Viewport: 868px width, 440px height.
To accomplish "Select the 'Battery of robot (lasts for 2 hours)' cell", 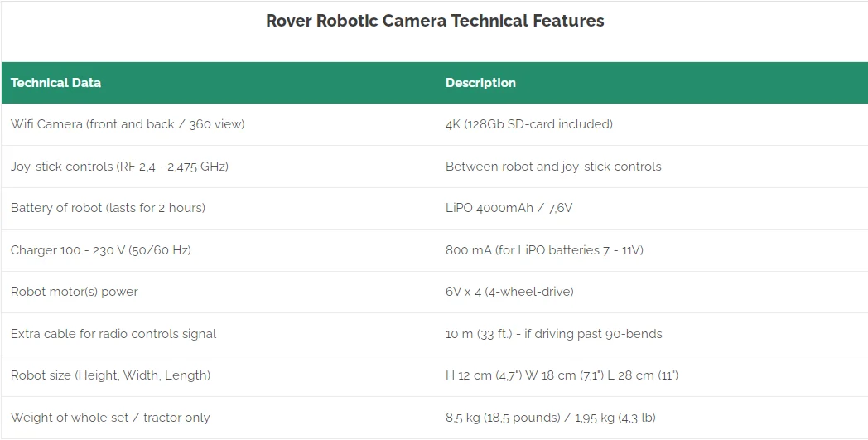I will point(108,208).
